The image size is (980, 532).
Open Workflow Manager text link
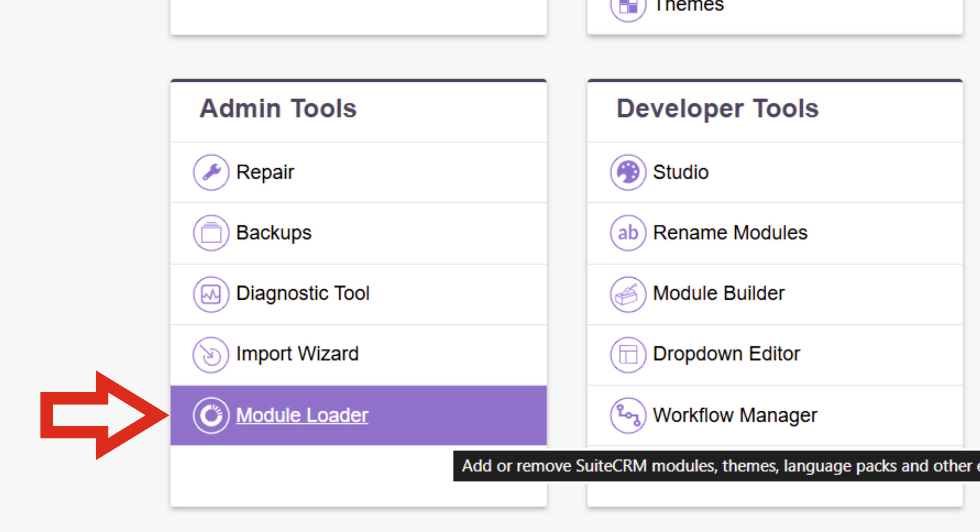point(735,415)
